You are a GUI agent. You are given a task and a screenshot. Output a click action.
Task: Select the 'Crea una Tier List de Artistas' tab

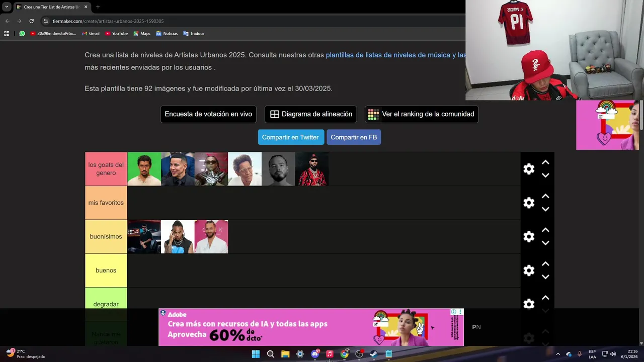coord(52,7)
